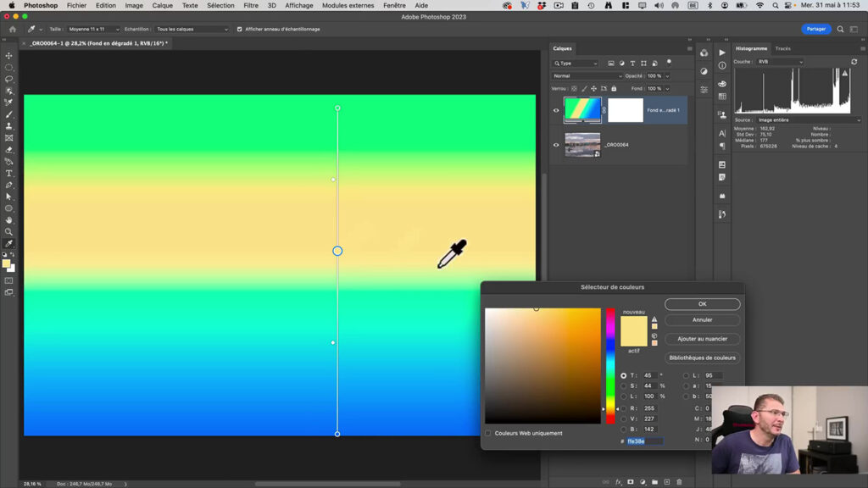Open the eyedropper tool preset arrow
This screenshot has height=488, width=868.
point(41,30)
